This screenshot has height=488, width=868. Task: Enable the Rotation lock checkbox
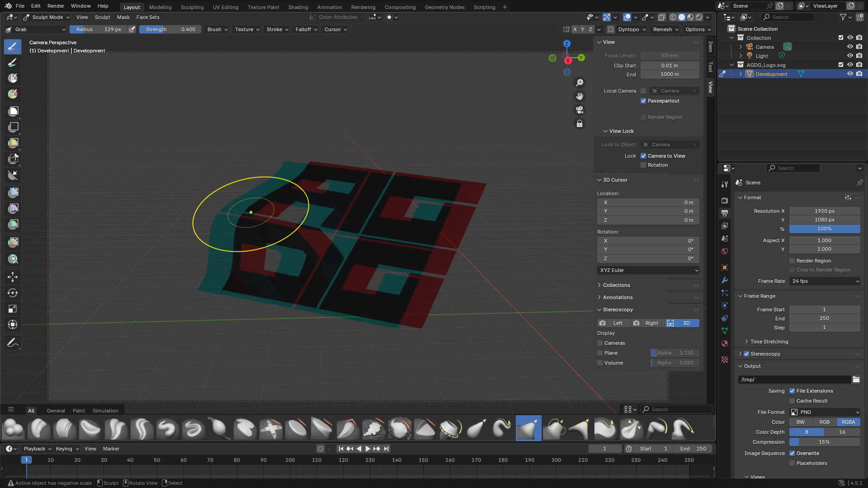pyautogui.click(x=643, y=165)
